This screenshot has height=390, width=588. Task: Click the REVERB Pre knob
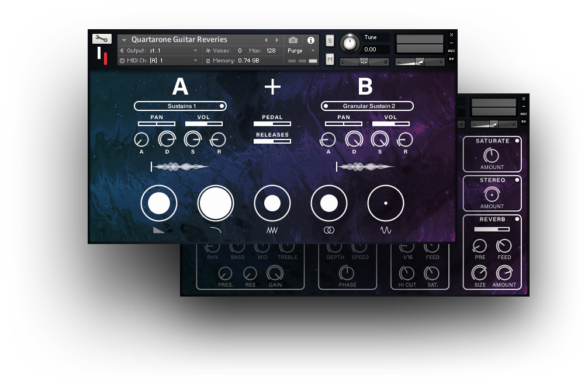click(x=480, y=246)
